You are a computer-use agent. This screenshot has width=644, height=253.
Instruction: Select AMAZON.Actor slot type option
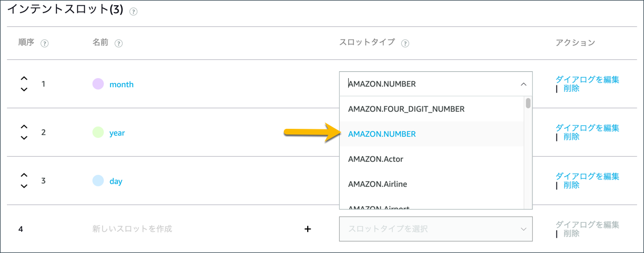376,159
